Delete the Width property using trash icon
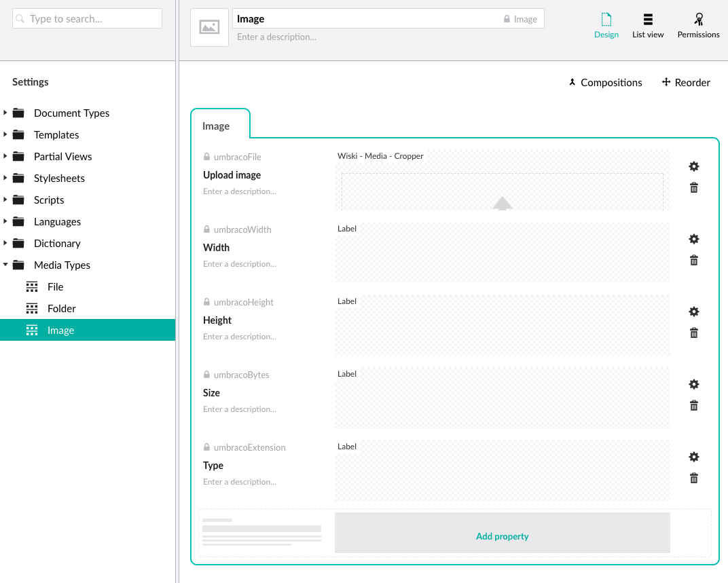This screenshot has height=583, width=728. (693, 261)
